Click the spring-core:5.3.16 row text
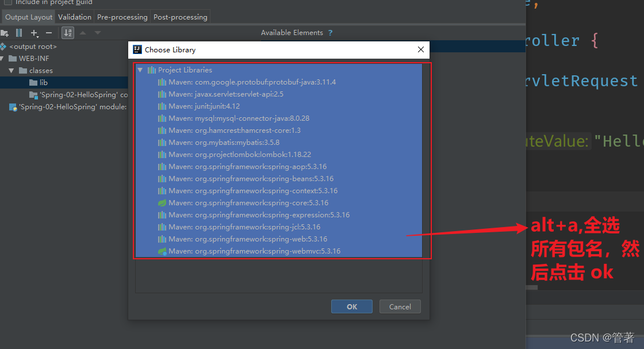 (248, 203)
